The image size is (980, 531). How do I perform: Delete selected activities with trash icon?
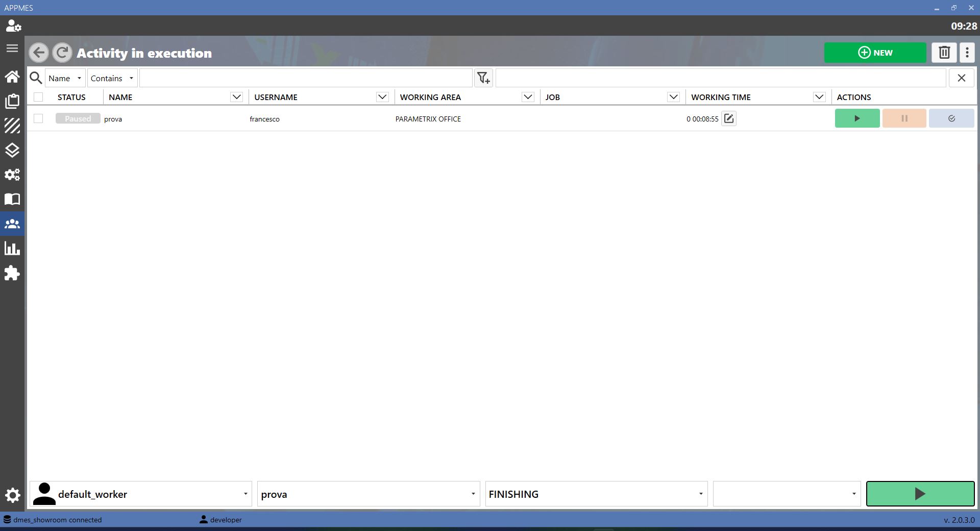[944, 53]
